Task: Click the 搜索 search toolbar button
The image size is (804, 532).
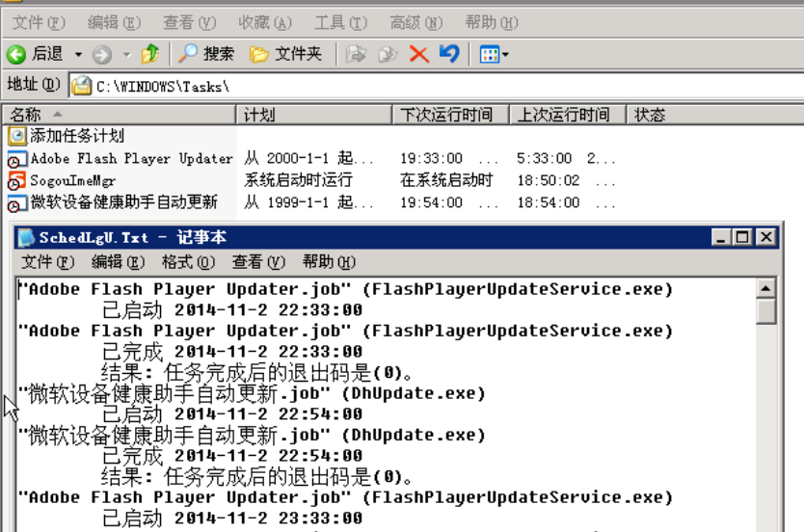Action: click(x=206, y=54)
